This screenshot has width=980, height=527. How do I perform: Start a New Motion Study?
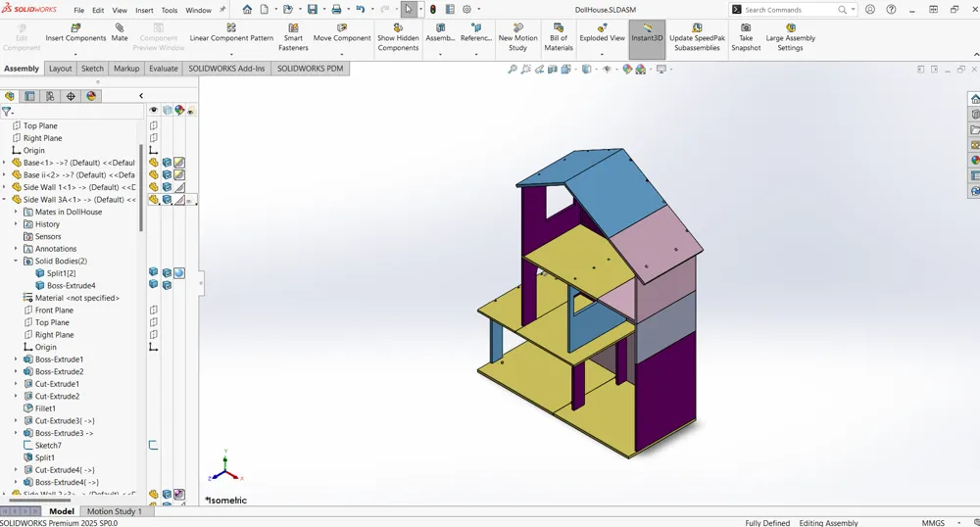pos(517,37)
